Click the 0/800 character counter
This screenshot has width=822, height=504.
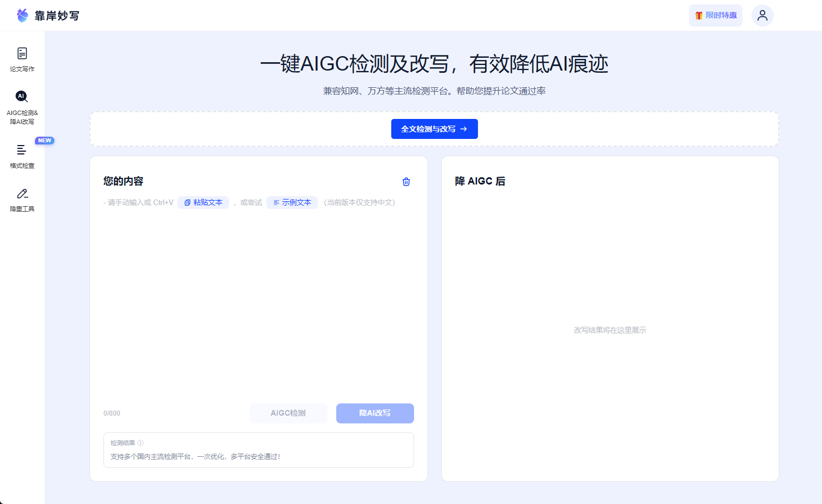112,413
